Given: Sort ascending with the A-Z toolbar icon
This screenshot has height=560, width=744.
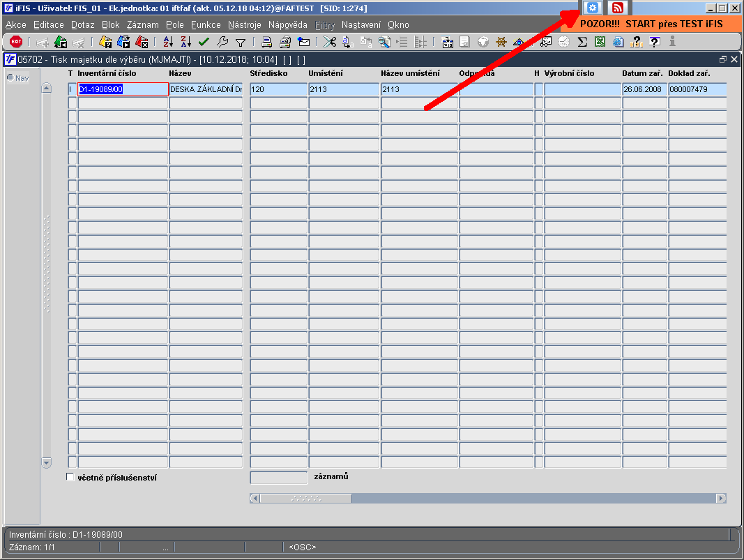Looking at the screenshot, I should 168,42.
